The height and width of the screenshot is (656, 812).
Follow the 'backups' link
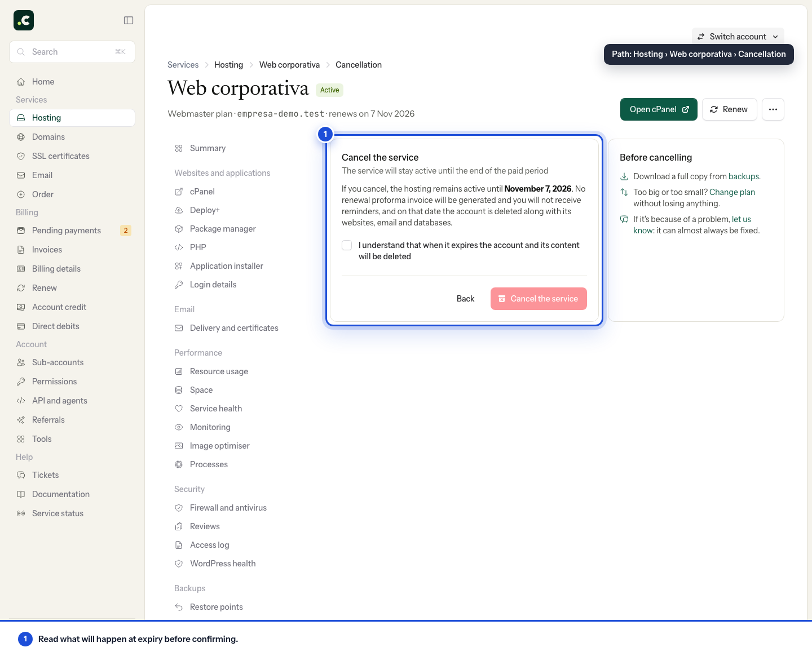click(x=744, y=176)
